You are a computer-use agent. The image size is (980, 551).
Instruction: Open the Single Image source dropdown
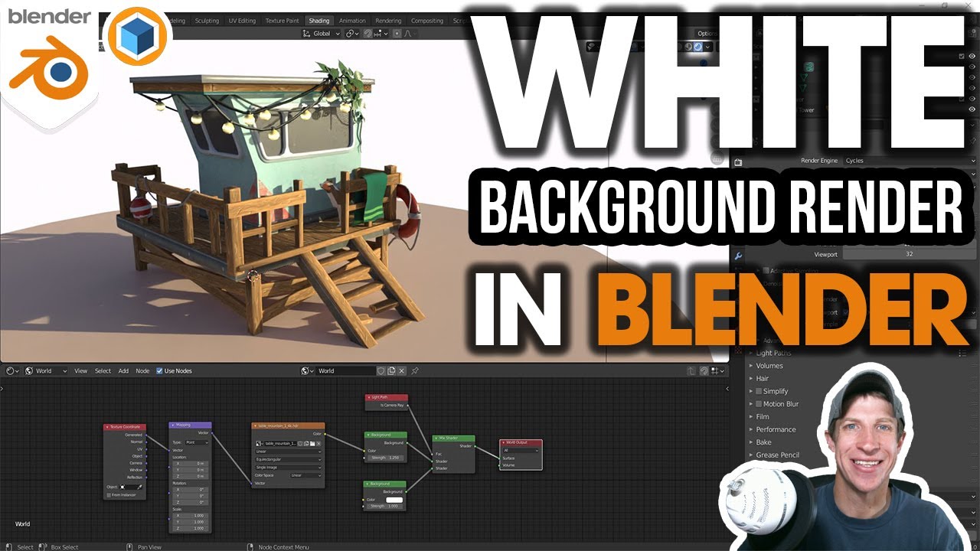point(288,467)
